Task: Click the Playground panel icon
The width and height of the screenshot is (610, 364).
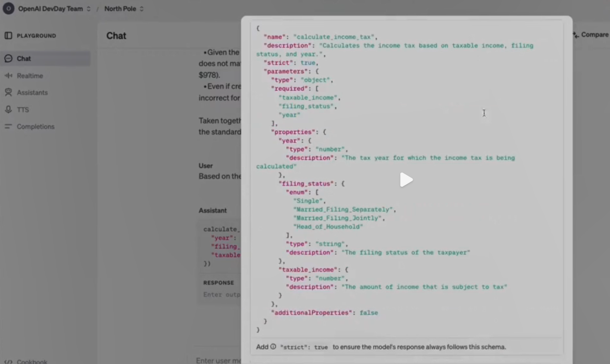Action: tap(8, 35)
